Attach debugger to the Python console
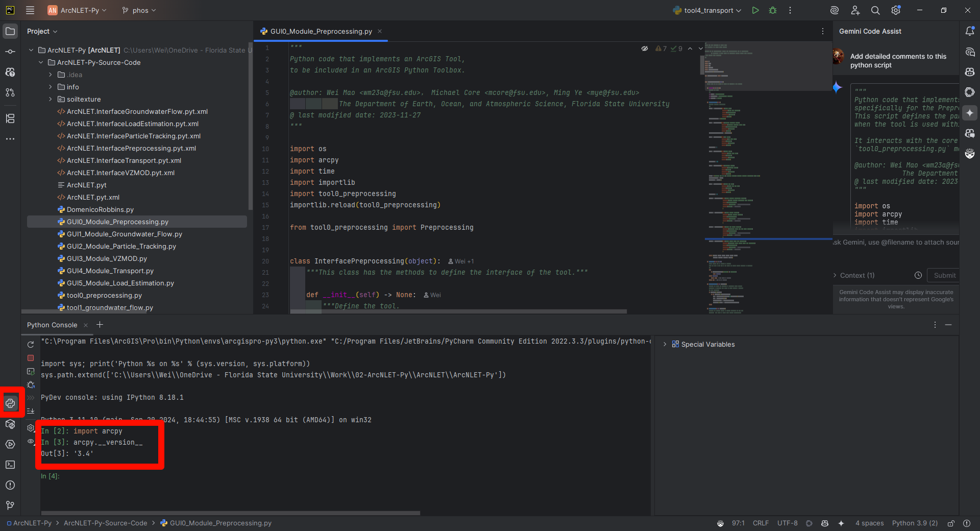The image size is (980, 531). click(x=31, y=384)
